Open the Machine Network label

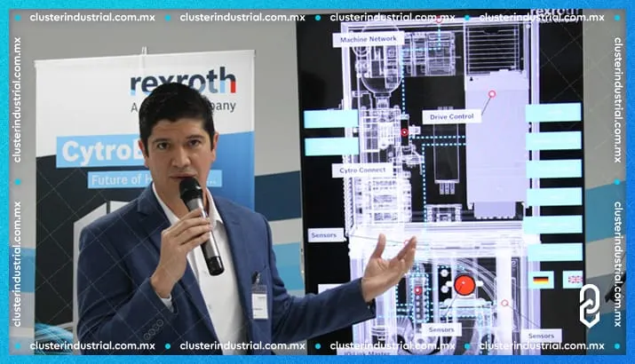pyautogui.click(x=368, y=39)
